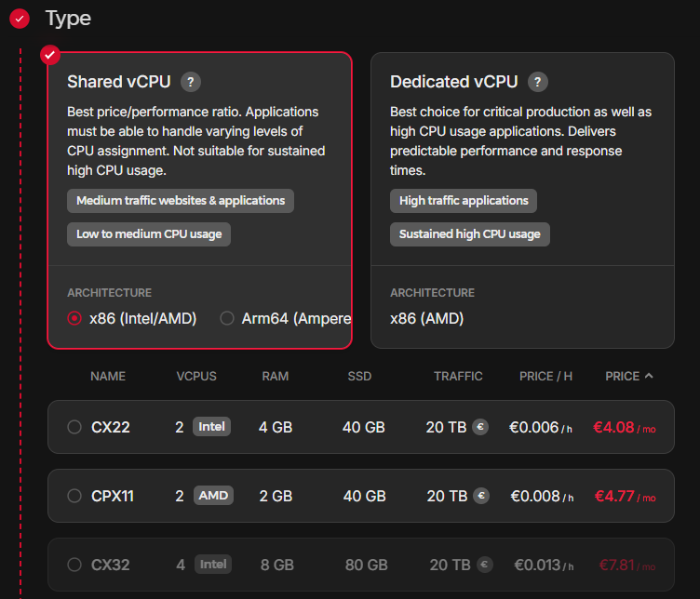This screenshot has height=599, width=700.
Task: Choose the CPX11 server radio button
Action: coord(74,496)
